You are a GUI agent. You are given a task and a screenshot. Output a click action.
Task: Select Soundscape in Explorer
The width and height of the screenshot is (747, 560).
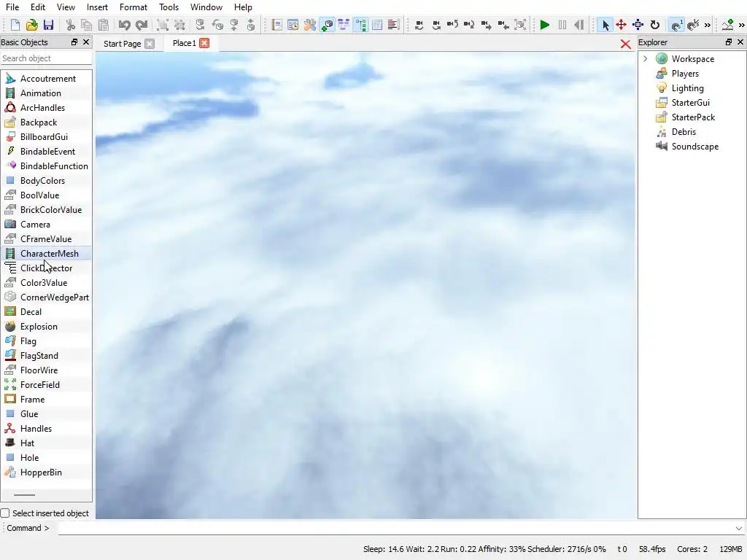tap(695, 146)
